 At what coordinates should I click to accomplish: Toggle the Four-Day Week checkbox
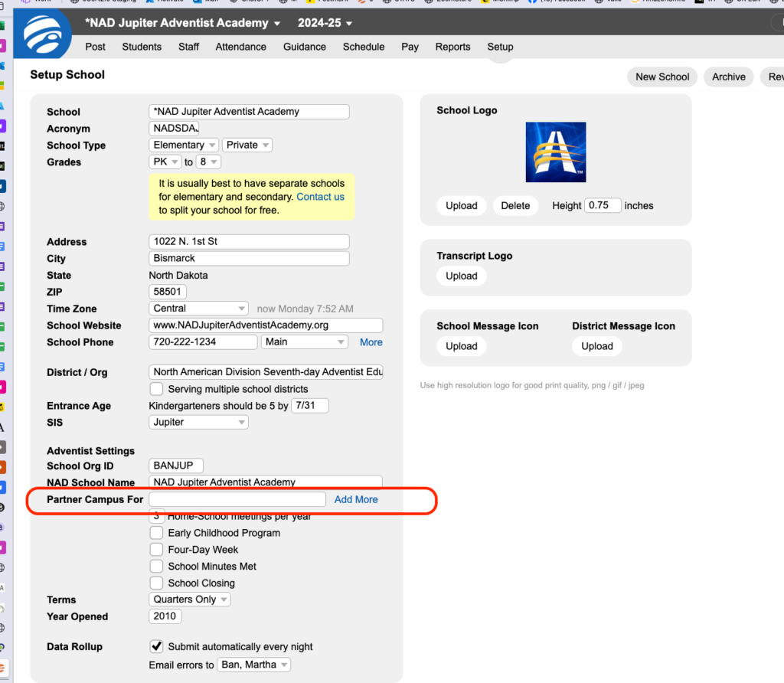click(x=156, y=550)
